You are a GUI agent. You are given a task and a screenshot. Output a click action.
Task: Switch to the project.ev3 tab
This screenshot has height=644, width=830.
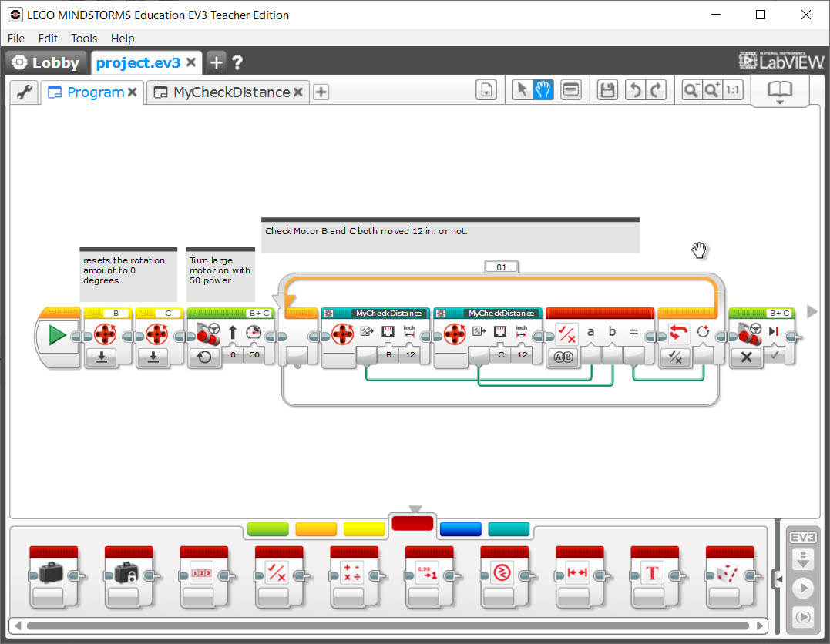(x=138, y=62)
